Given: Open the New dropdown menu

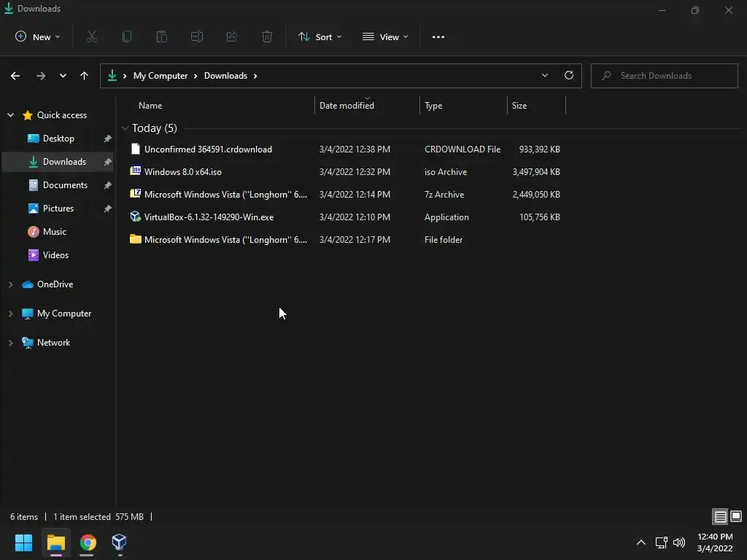Looking at the screenshot, I should click(38, 36).
